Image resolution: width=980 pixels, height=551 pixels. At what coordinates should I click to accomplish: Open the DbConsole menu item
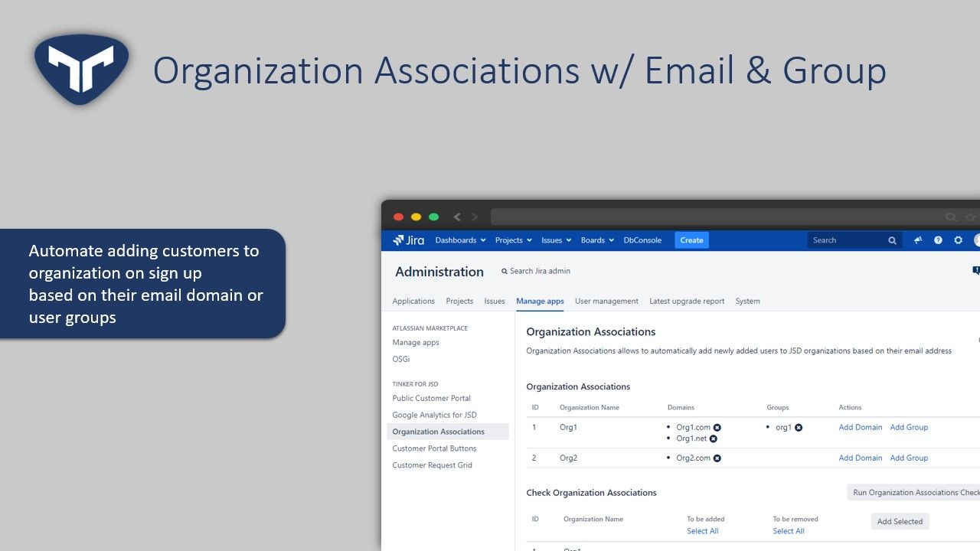(x=642, y=240)
